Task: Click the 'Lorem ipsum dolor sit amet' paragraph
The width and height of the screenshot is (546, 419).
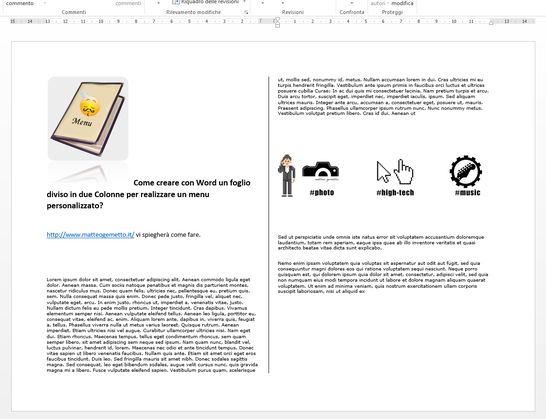Action: click(152, 325)
